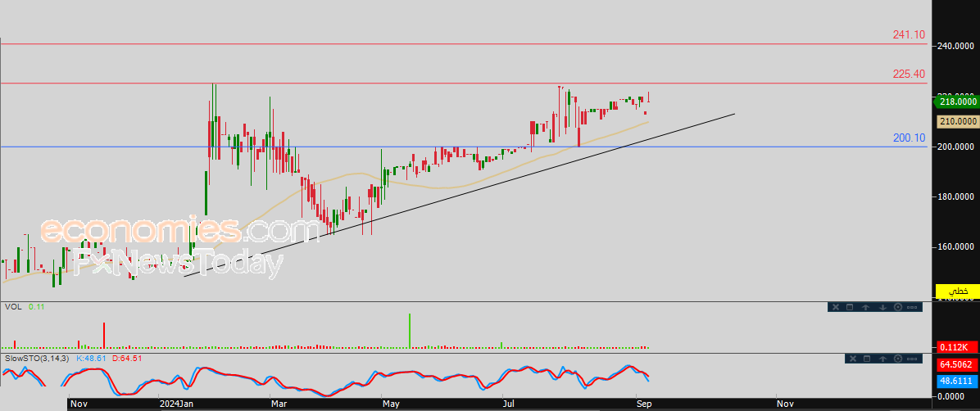Click the 240.0000 price axis label

956,46
